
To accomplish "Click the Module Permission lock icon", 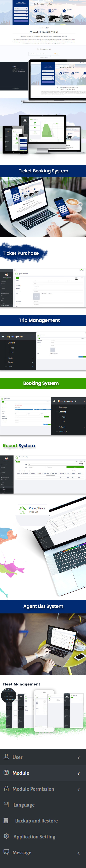I will [x=6, y=789].
